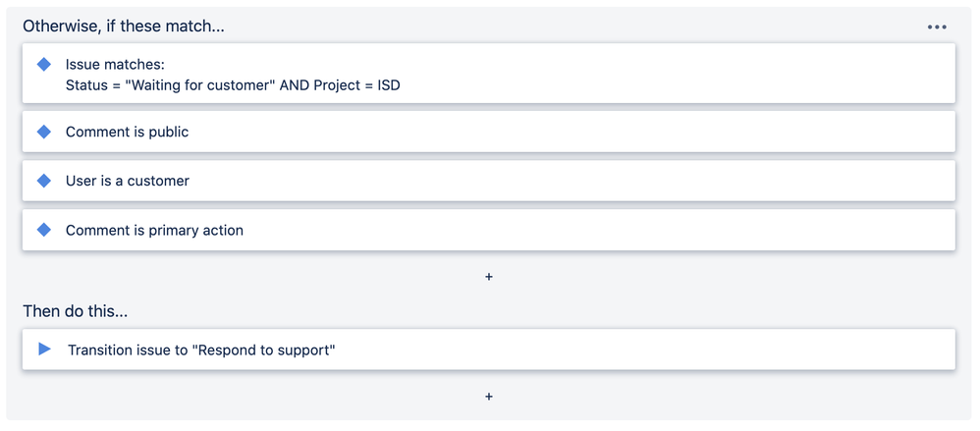Click the diamond icon beside User is a customer
This screenshot has width=980, height=431.
click(43, 181)
